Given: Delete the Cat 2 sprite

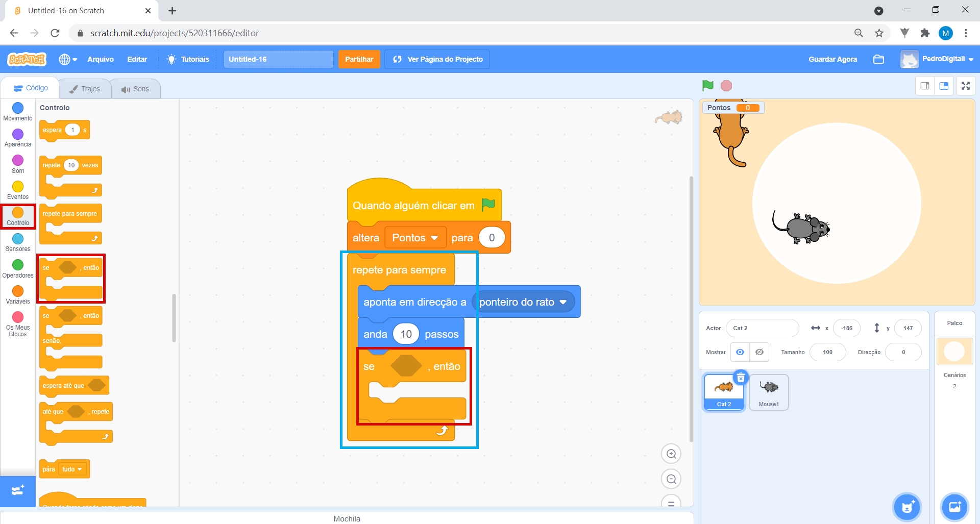Looking at the screenshot, I should click(741, 378).
